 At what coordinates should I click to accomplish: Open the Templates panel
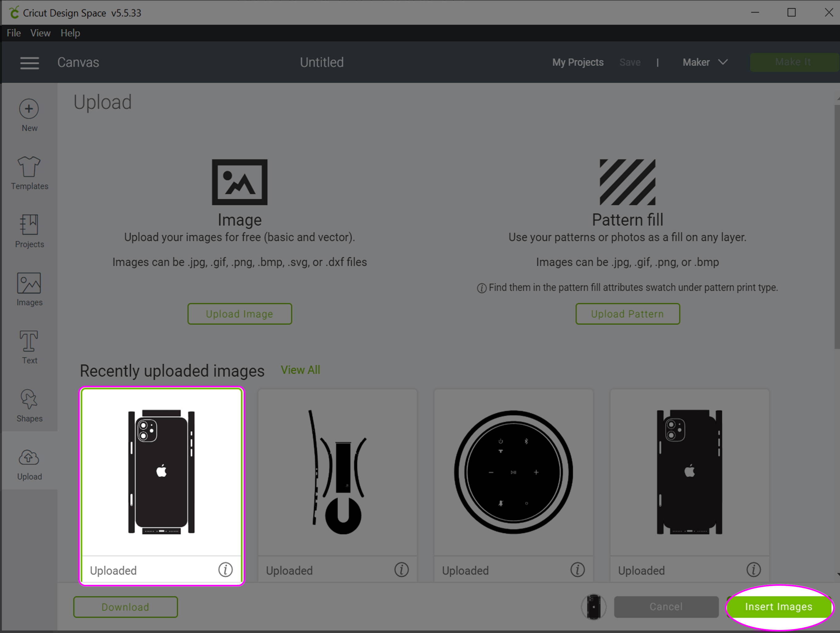coord(29,173)
